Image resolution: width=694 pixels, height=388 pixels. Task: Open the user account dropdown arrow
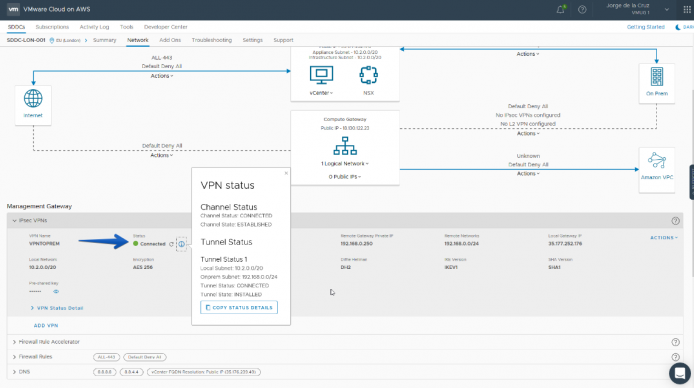[667, 9]
